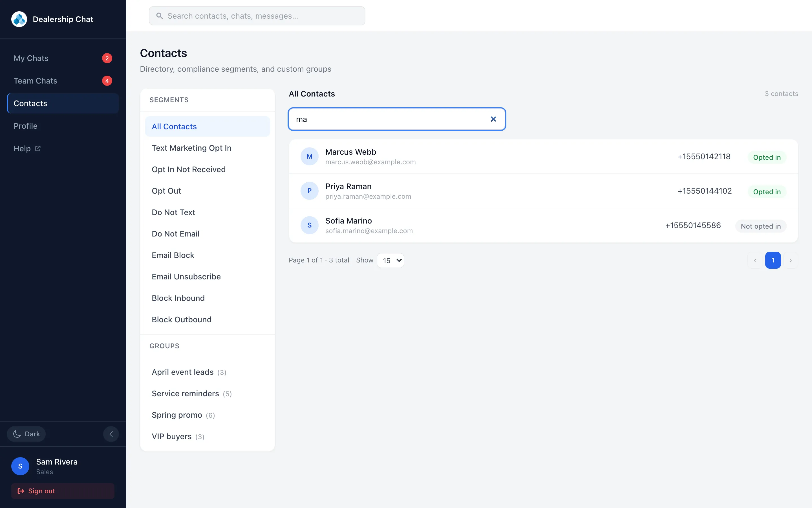Open the Help link

click(63, 148)
